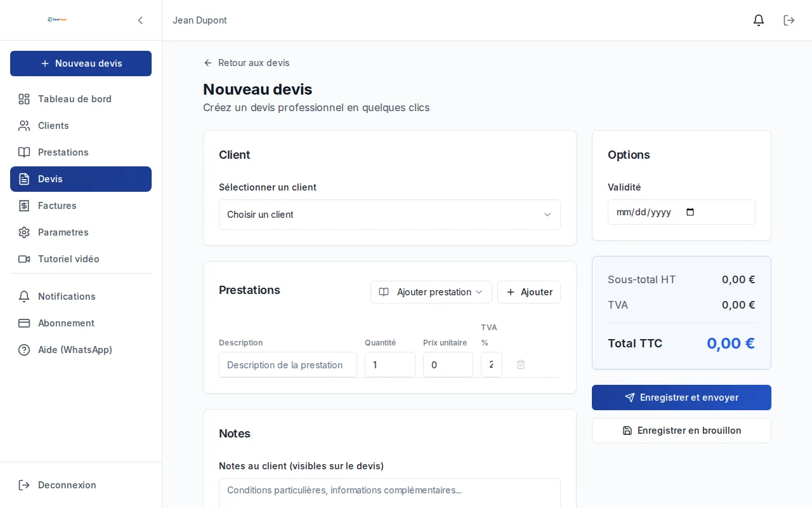
Task: Click Enregistrer et envoyer
Action: click(681, 398)
